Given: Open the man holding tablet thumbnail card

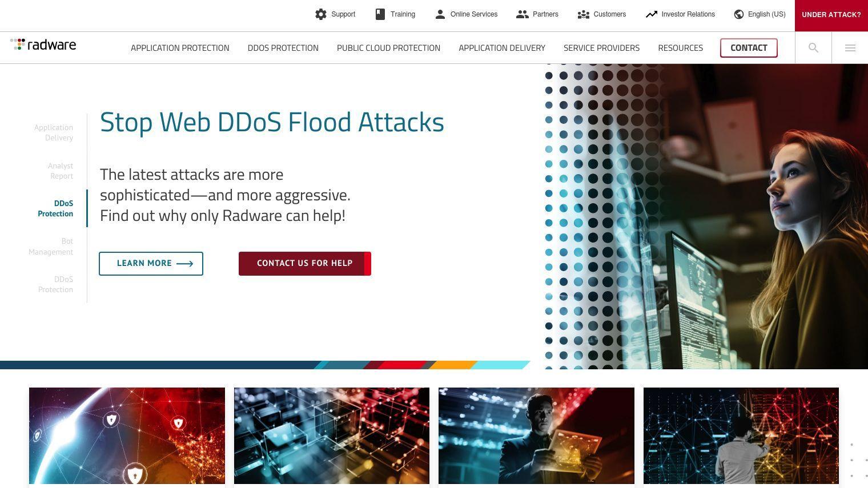Looking at the screenshot, I should 536,436.
